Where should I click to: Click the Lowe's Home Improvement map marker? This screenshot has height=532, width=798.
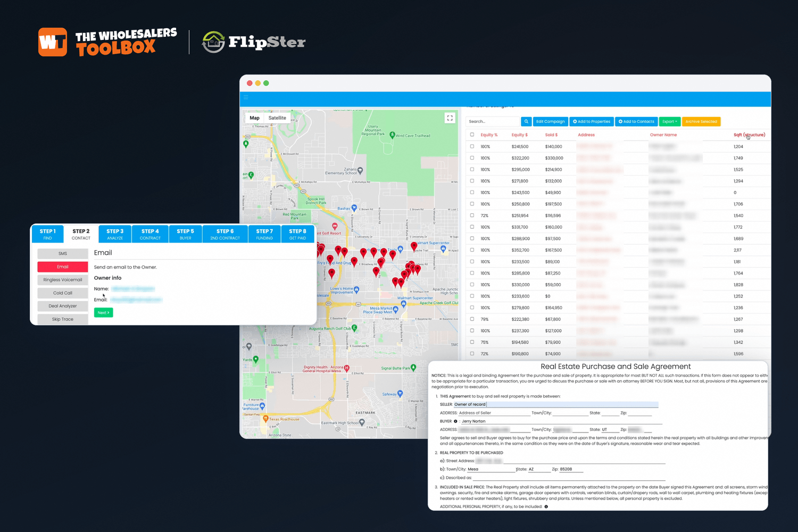[356, 289]
